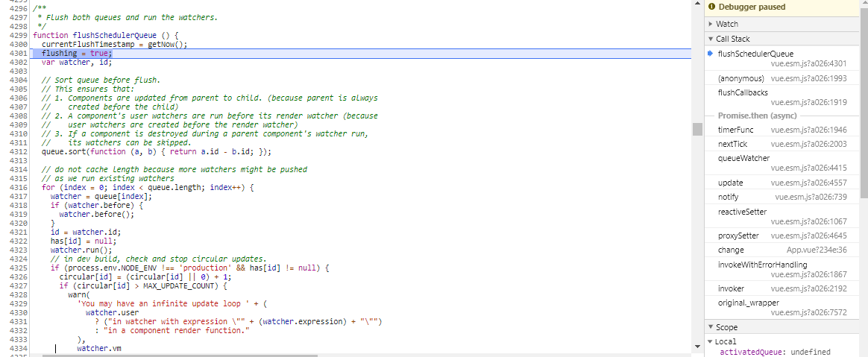Click the current frame arrow indicator

(711, 53)
